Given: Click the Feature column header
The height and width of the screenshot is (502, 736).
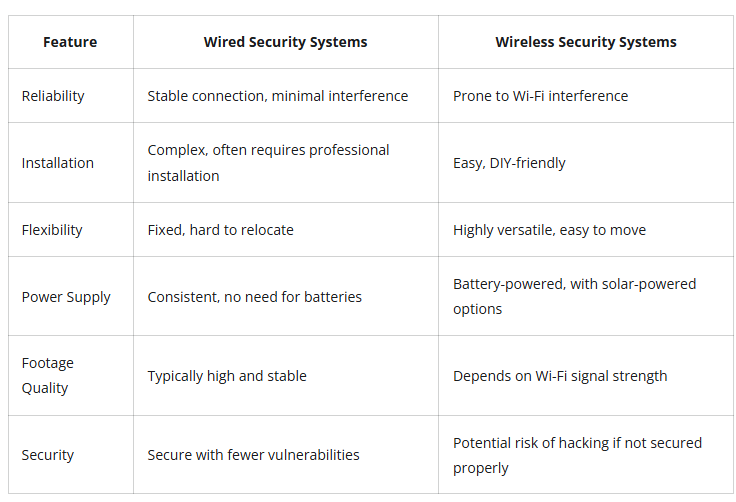Looking at the screenshot, I should click(x=70, y=42).
